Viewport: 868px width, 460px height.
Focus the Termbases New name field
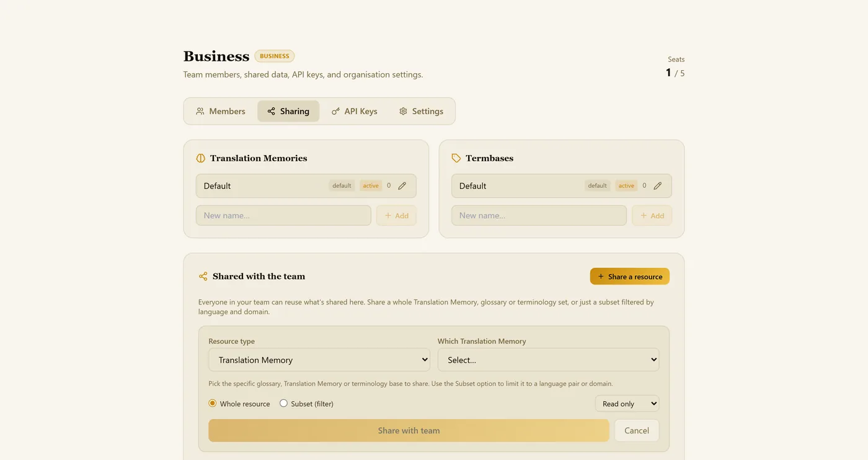(x=539, y=216)
